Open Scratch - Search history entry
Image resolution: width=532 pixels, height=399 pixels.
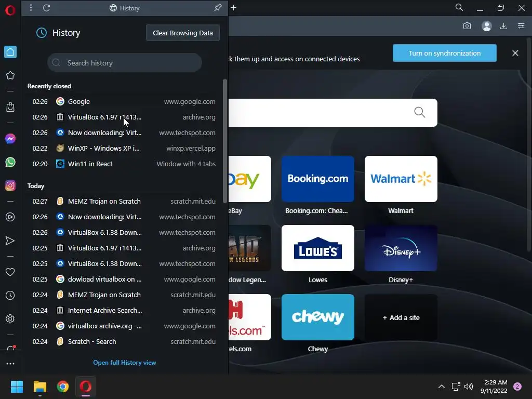124,342
